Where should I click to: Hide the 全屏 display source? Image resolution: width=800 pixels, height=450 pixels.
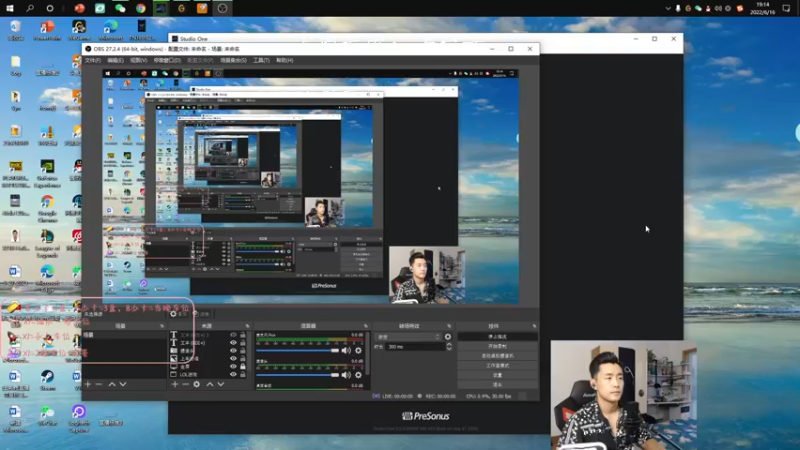pos(233,366)
